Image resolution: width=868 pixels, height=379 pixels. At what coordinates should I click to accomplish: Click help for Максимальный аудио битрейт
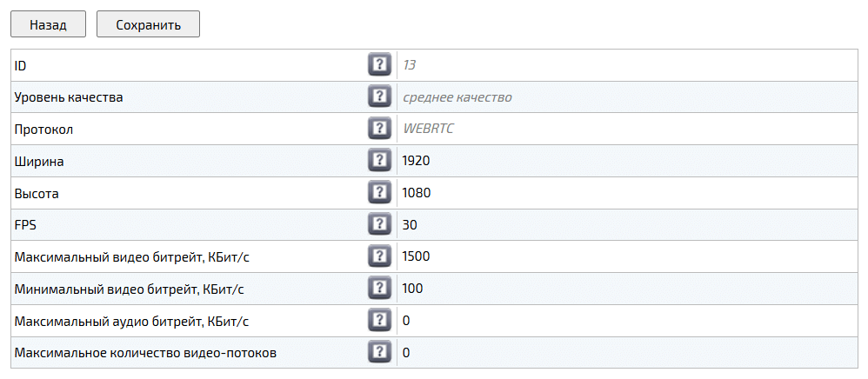pos(378,320)
